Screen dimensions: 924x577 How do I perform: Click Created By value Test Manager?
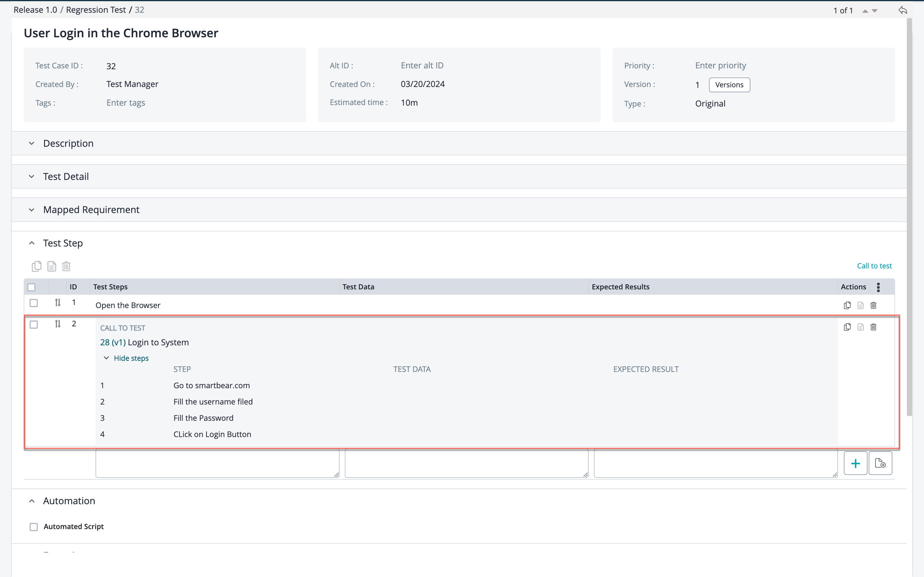pyautogui.click(x=132, y=84)
